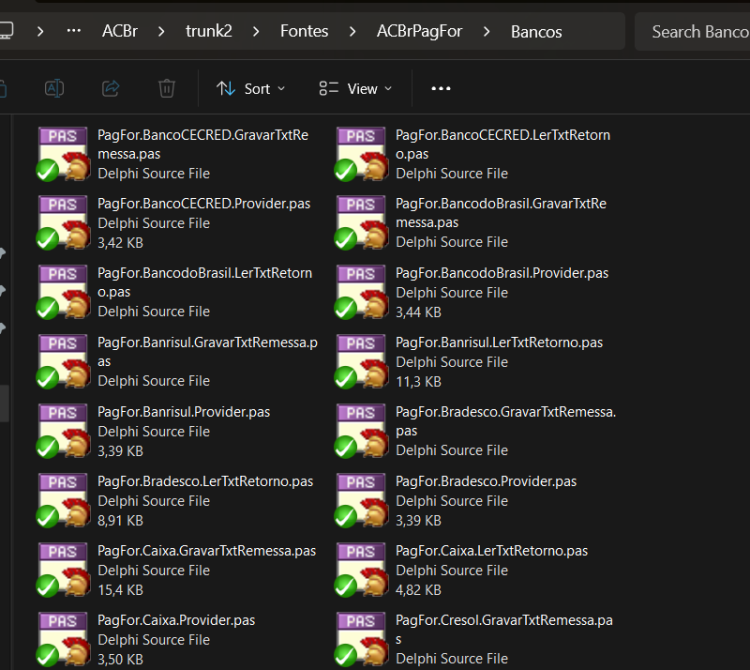The width and height of the screenshot is (750, 670).
Task: Select PagFor.Bradesco.Provider.pas file icon
Action: (x=361, y=500)
